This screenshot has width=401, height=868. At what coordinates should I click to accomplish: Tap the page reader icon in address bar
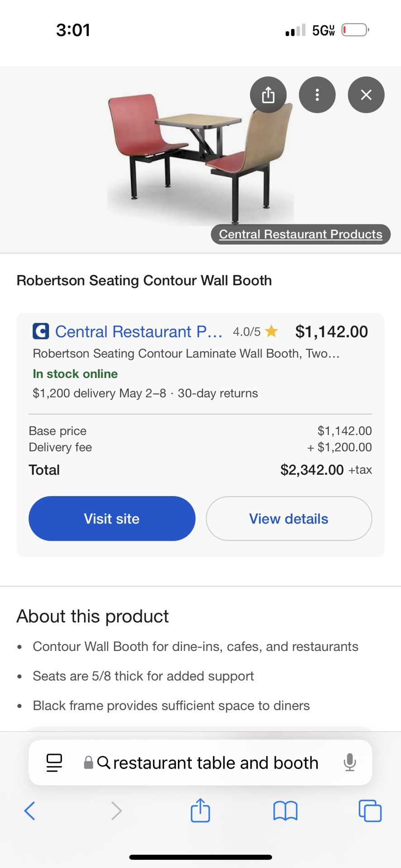click(54, 763)
